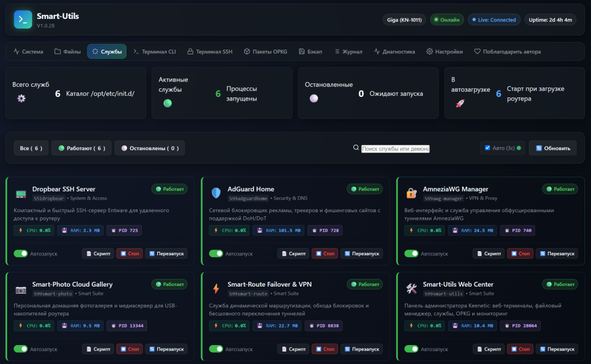This screenshot has height=364, width=591.
Task: Click the gear icon under Всего служб
Action: pos(21,98)
